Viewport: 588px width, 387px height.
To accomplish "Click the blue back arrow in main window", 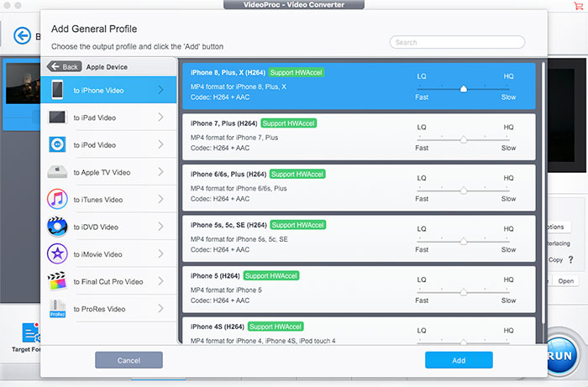I will (x=22, y=36).
